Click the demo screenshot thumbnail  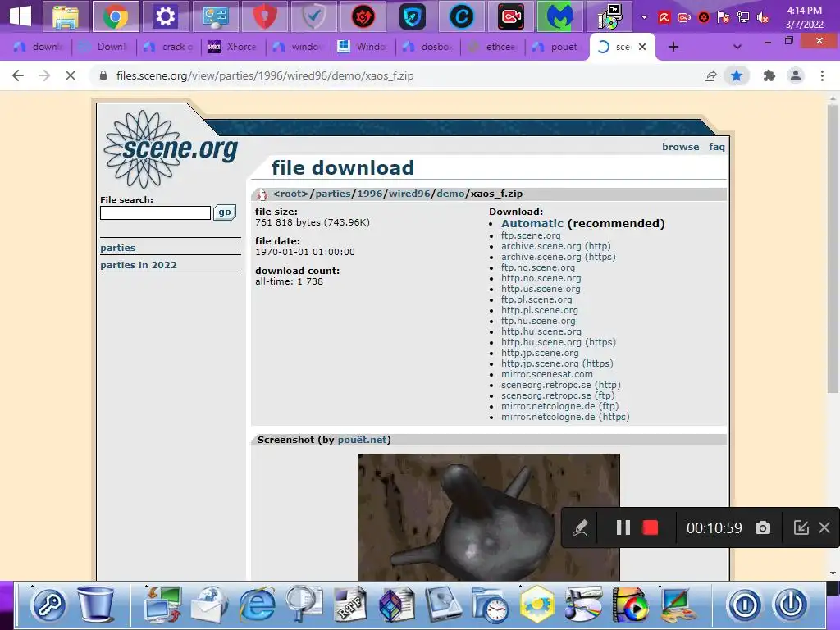point(489,517)
